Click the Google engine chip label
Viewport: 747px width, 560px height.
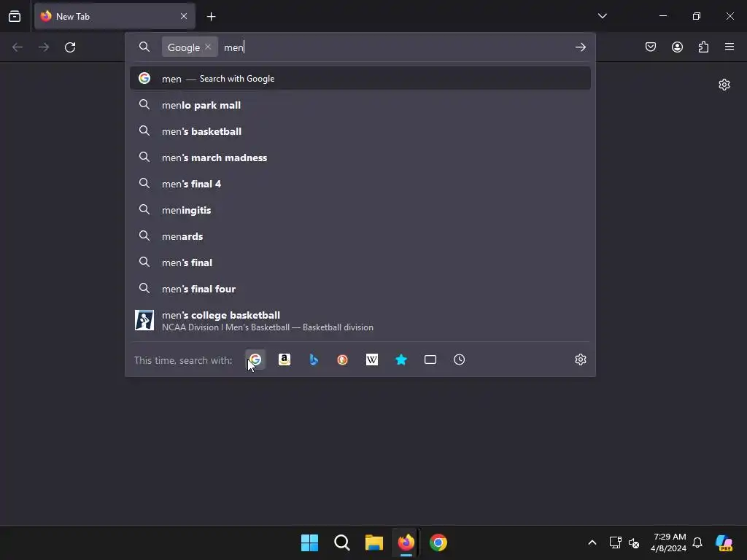click(x=183, y=47)
